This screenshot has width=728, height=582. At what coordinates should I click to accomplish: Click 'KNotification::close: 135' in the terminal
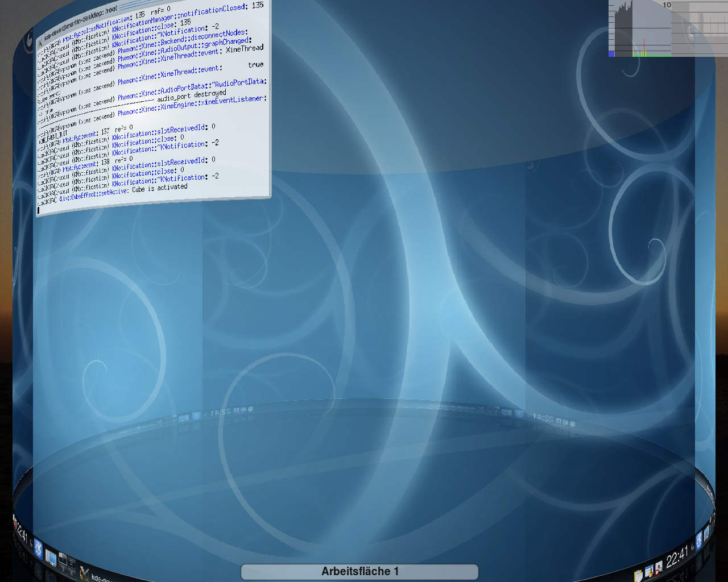click(x=151, y=29)
